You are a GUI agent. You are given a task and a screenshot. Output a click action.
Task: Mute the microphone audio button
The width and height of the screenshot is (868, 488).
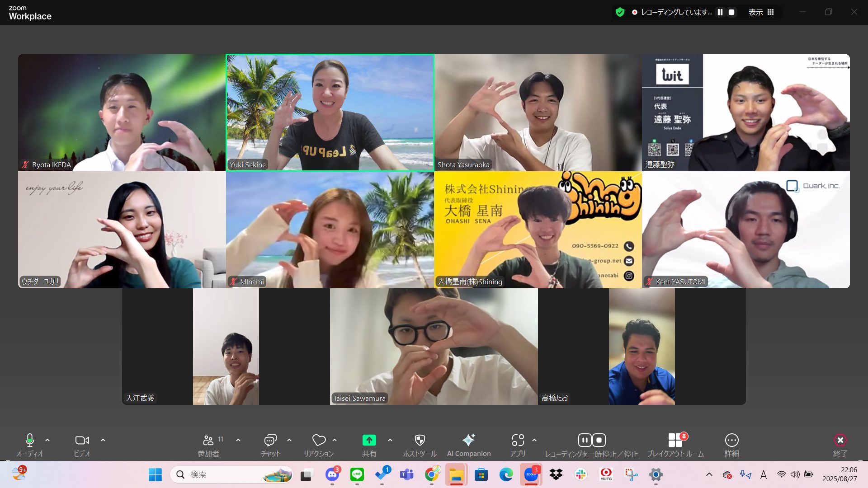[29, 441]
